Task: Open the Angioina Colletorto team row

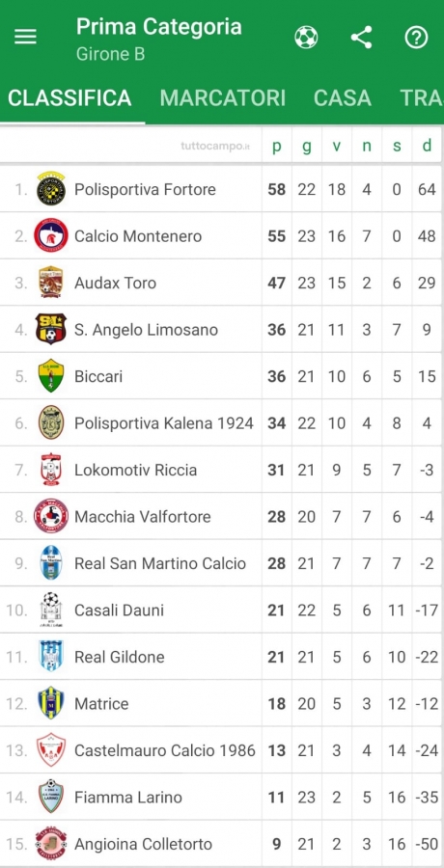Action: click(222, 844)
